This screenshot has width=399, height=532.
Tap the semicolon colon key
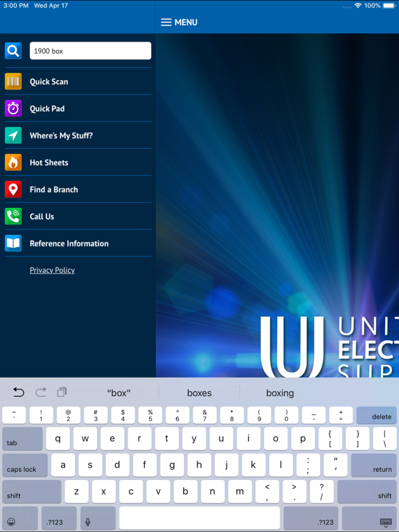pos(308,465)
